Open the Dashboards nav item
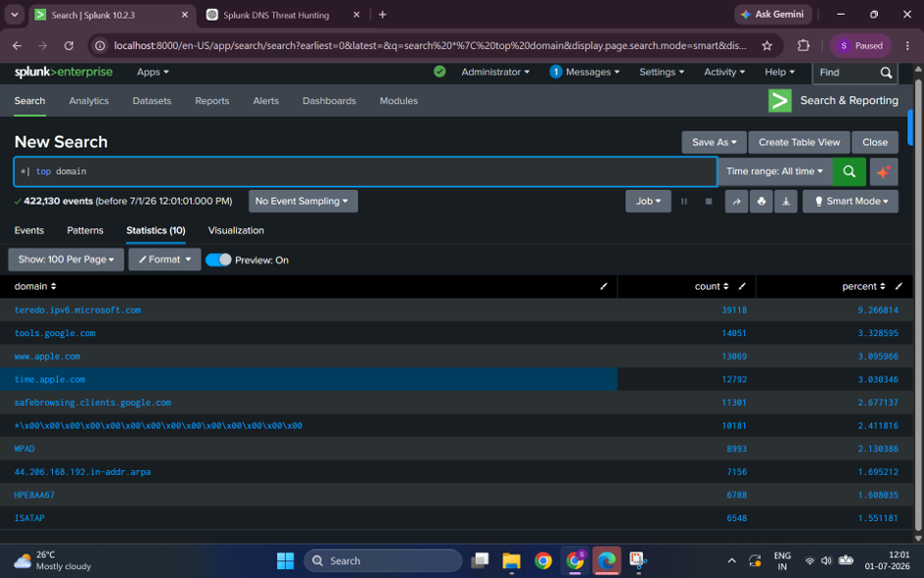 coord(329,100)
